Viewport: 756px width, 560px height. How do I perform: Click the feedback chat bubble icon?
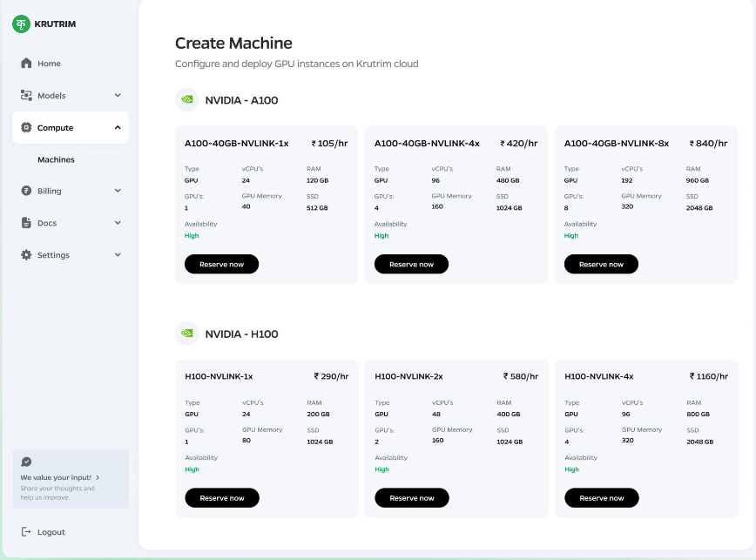coord(26,462)
